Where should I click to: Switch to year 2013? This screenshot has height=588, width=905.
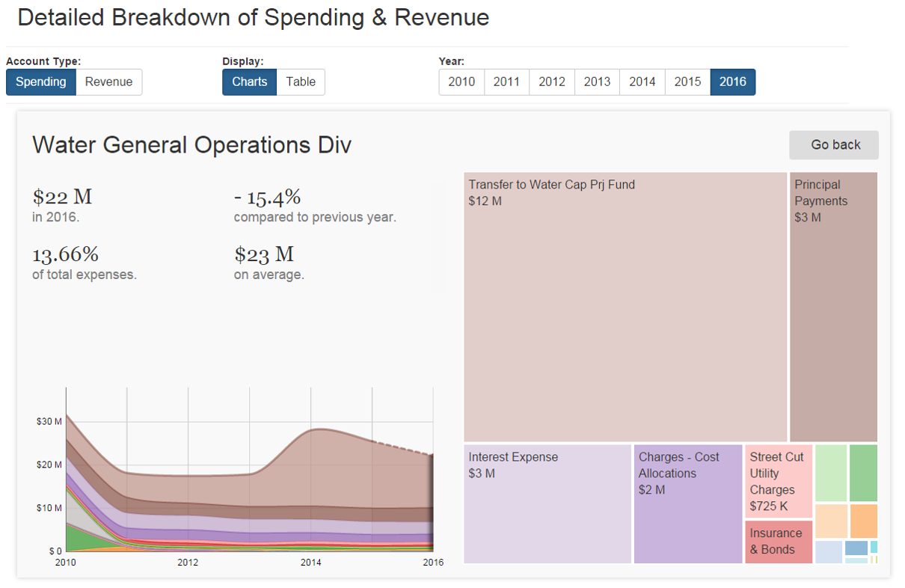point(597,82)
